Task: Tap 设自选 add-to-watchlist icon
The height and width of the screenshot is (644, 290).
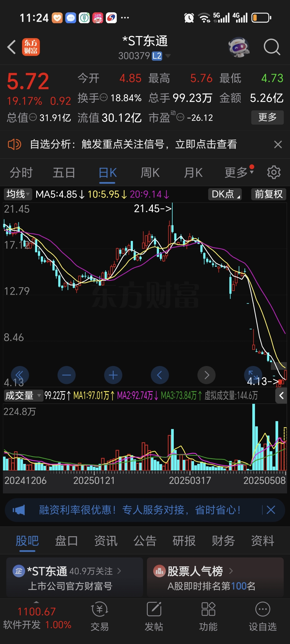Action: pyautogui.click(x=263, y=617)
